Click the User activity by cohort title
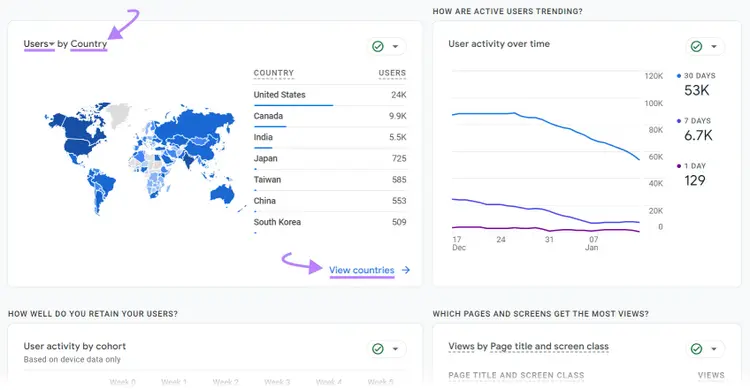The image size is (750, 390). pyautogui.click(x=75, y=346)
